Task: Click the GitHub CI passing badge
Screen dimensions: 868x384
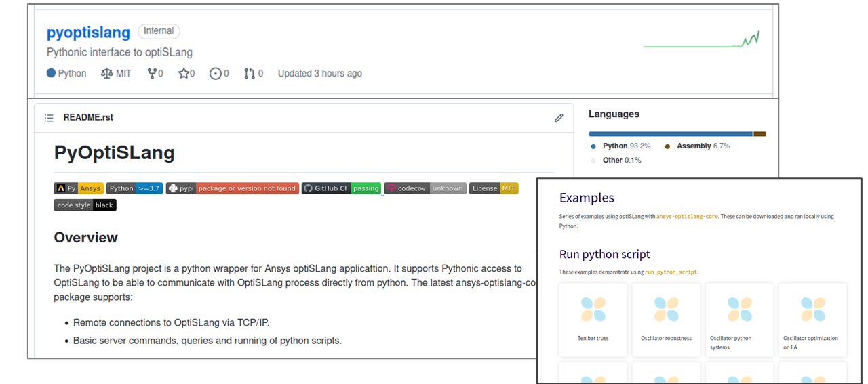Action: pyautogui.click(x=341, y=188)
